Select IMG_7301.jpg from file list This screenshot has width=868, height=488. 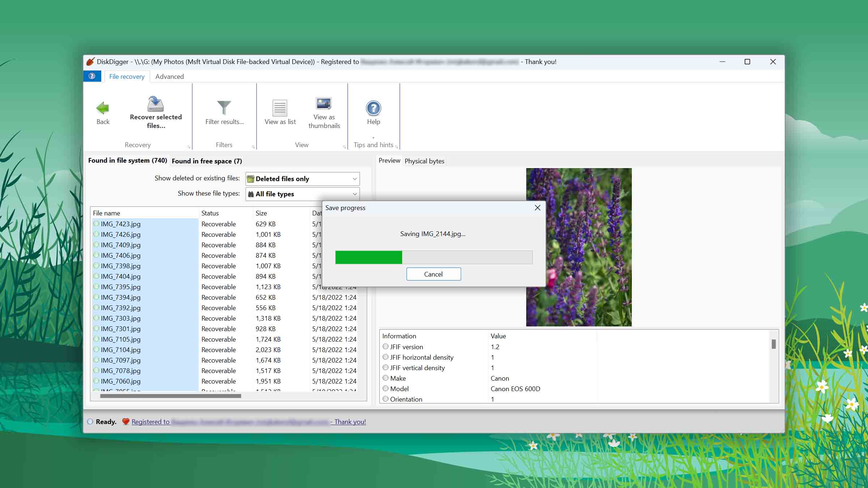click(120, 328)
